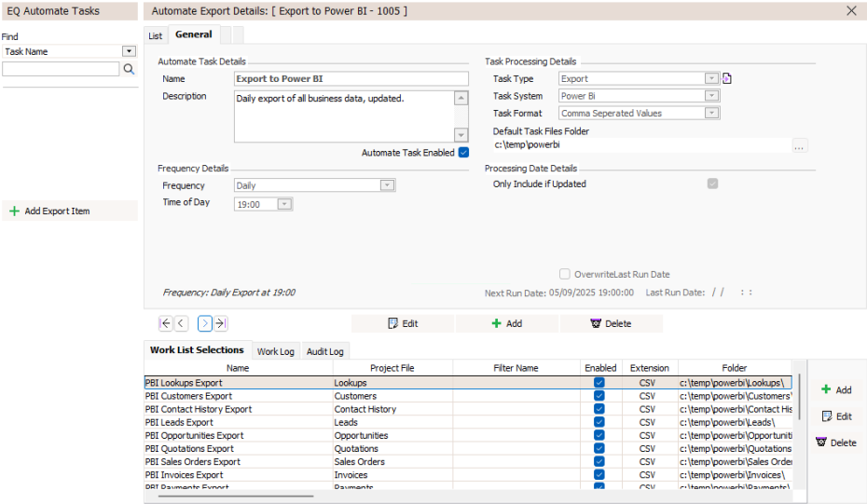This screenshot has height=504, width=867.
Task: Expand the Time of Day dropdown
Action: click(284, 204)
